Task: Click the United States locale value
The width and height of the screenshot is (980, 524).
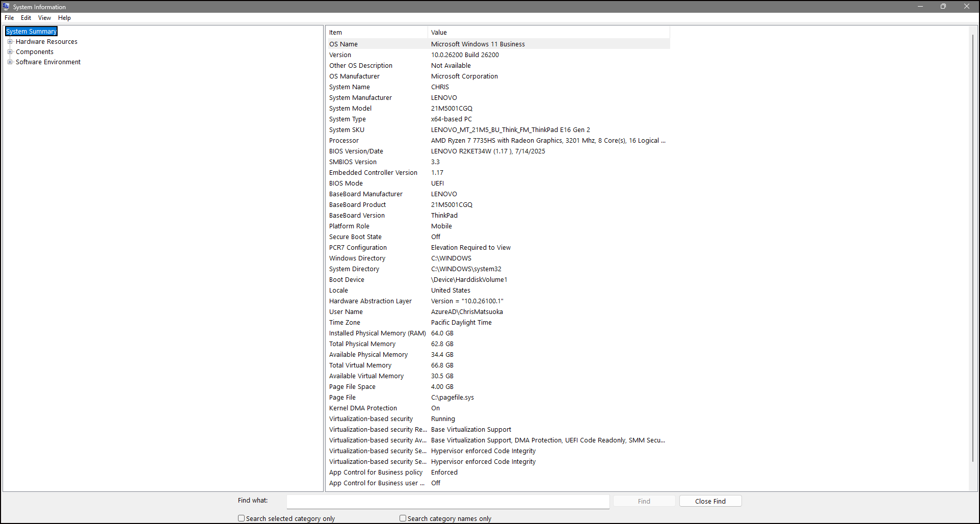Action: [451, 291]
